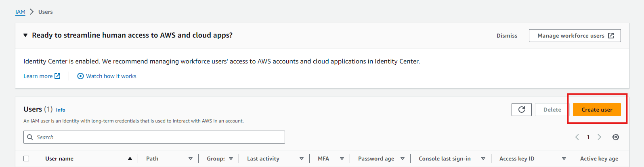Navigate to IAM breadcrumb link

[20, 12]
